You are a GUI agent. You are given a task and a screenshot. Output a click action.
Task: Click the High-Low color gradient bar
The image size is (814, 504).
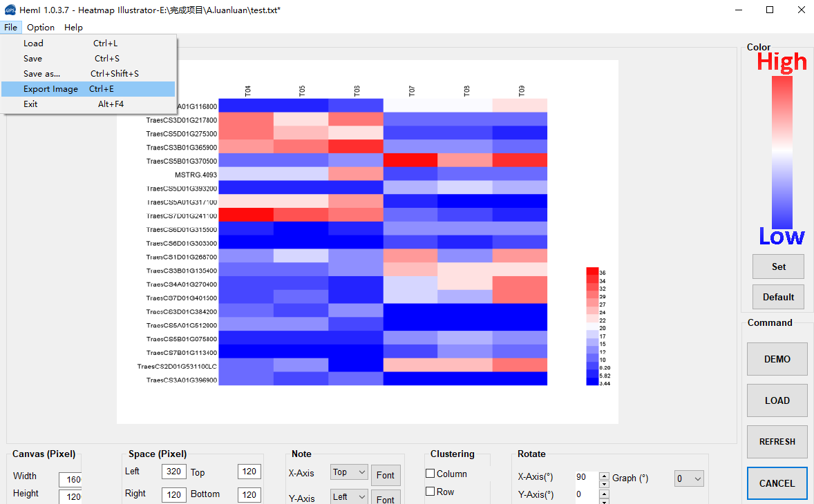click(x=782, y=153)
